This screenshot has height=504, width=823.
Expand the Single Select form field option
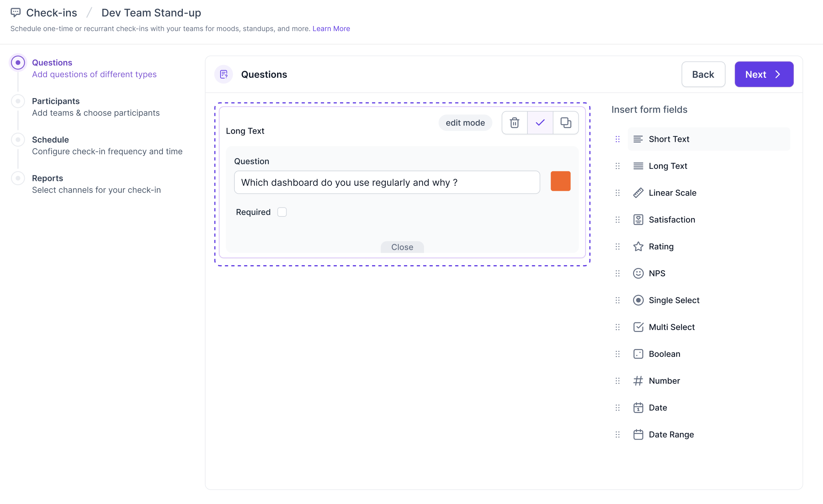pyautogui.click(x=674, y=300)
